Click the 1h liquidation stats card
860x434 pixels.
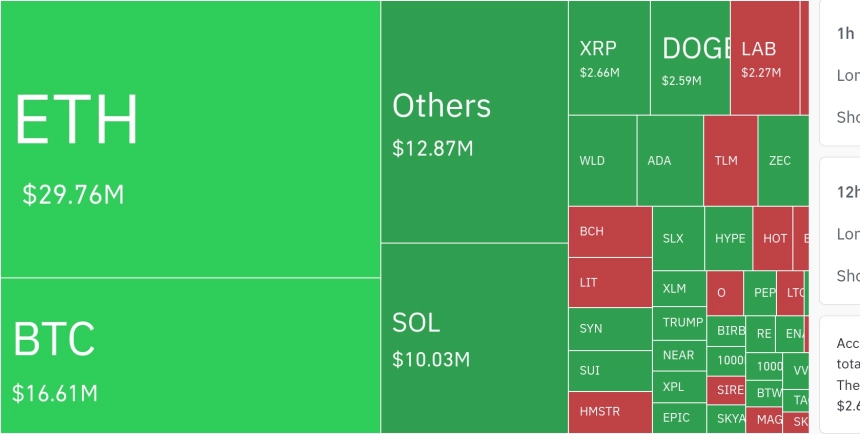(840, 72)
